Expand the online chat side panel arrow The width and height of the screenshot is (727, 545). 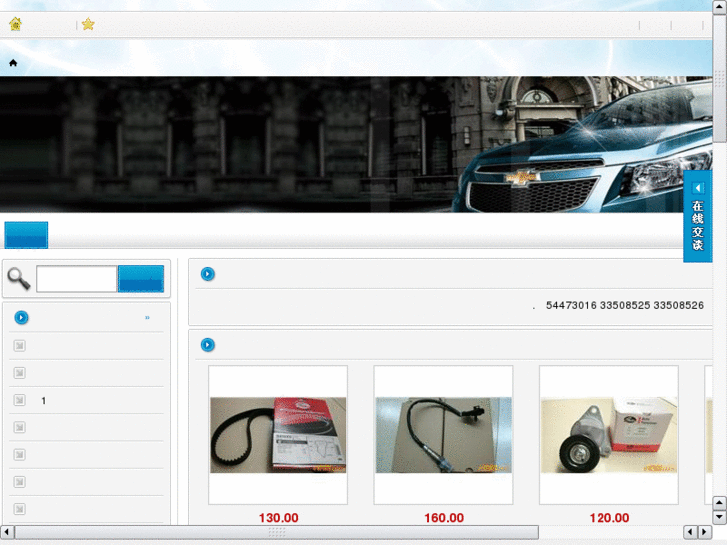click(698, 188)
